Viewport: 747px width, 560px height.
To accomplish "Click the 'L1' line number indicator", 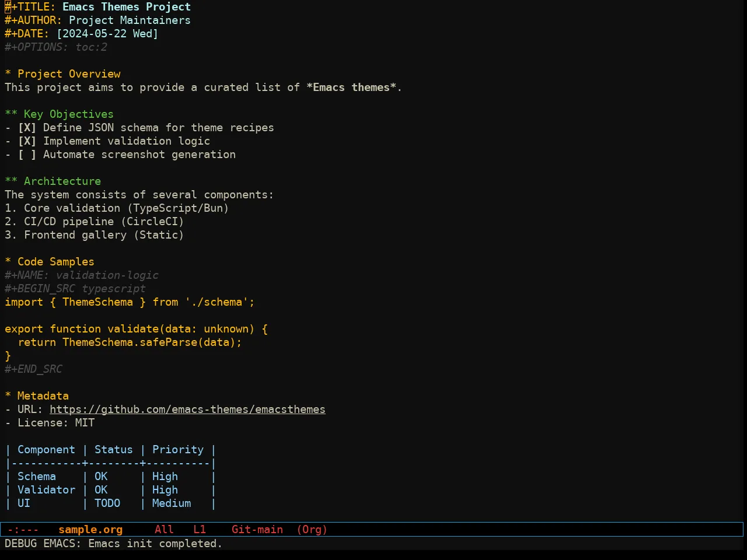I will pyautogui.click(x=200, y=530).
